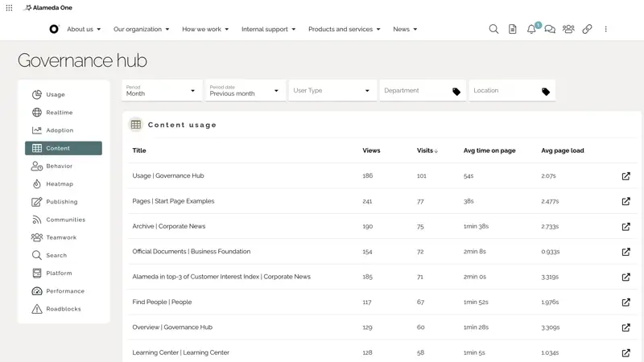Expand the News menu
Screen dimensions: 644x362
405,29
